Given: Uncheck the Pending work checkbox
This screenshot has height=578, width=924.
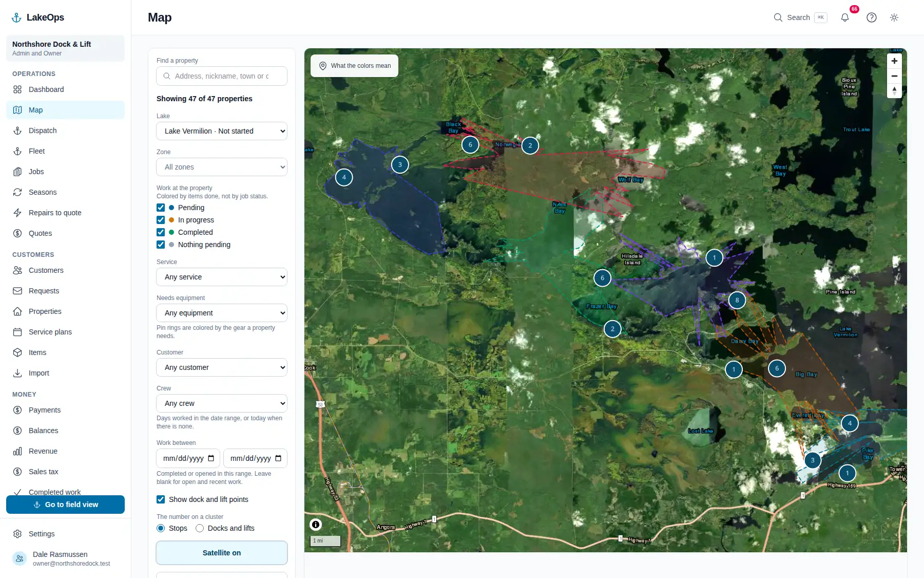Looking at the screenshot, I should click(x=161, y=208).
